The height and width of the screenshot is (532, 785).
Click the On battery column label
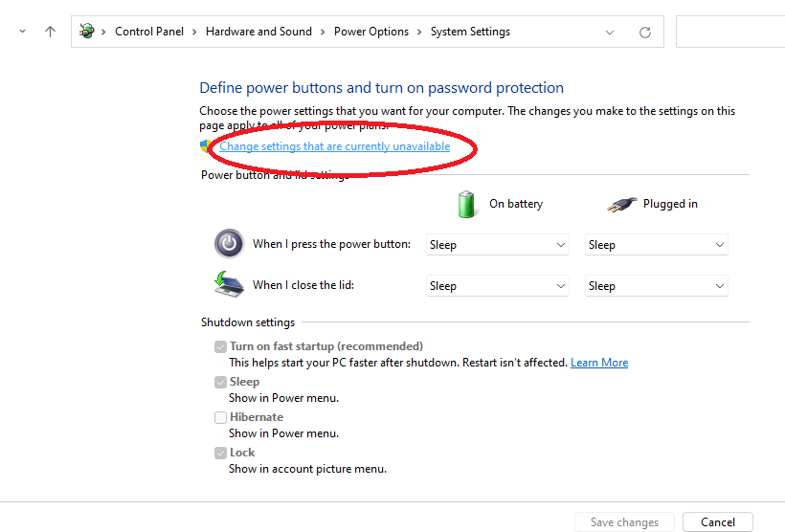tap(516, 204)
